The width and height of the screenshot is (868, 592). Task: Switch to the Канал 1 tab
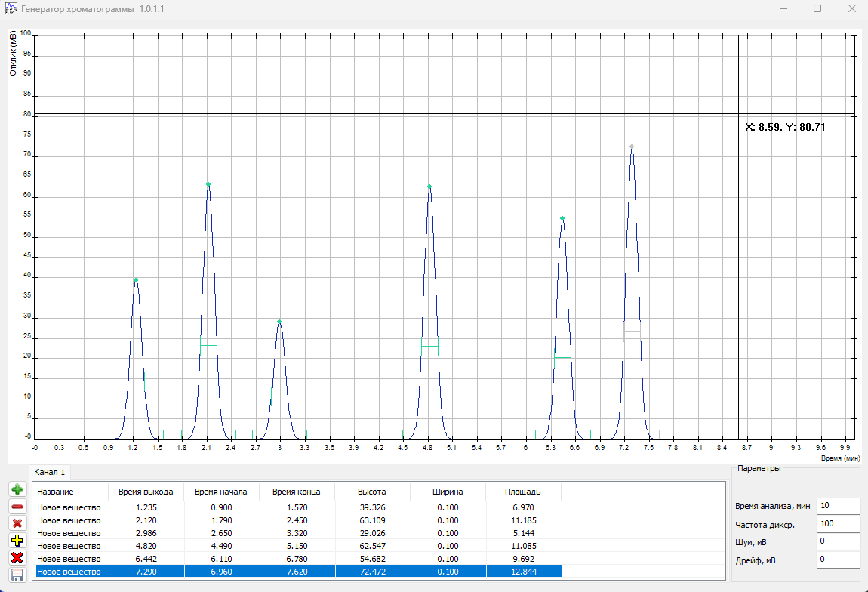[x=49, y=472]
